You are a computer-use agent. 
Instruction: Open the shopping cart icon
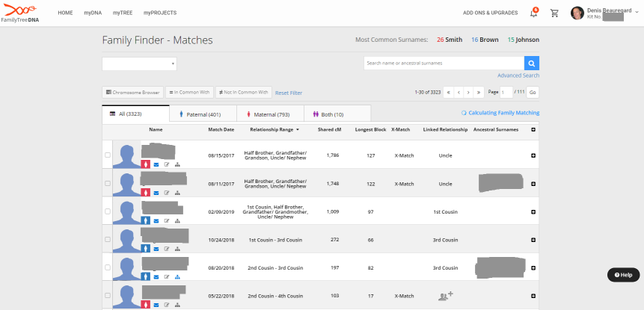554,13
